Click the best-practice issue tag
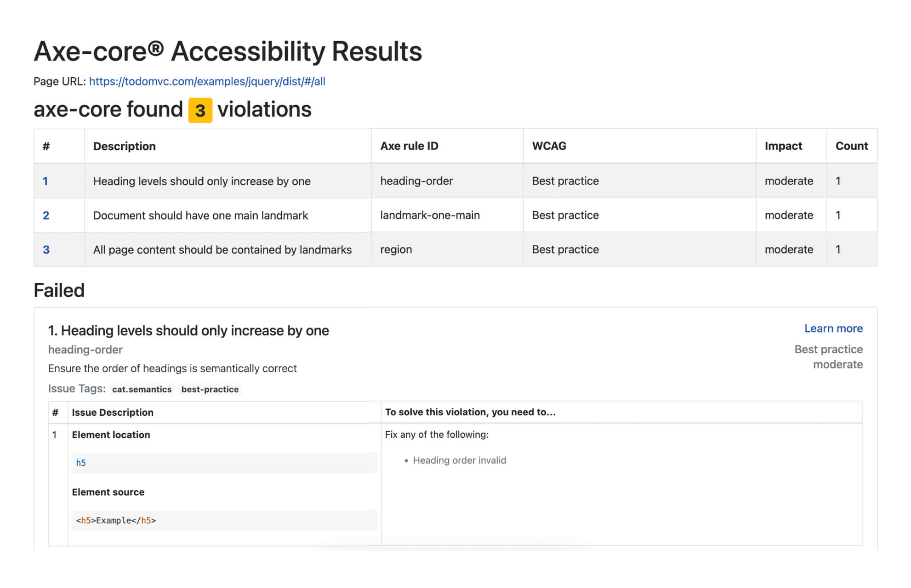The height and width of the screenshot is (588, 911). [210, 389]
